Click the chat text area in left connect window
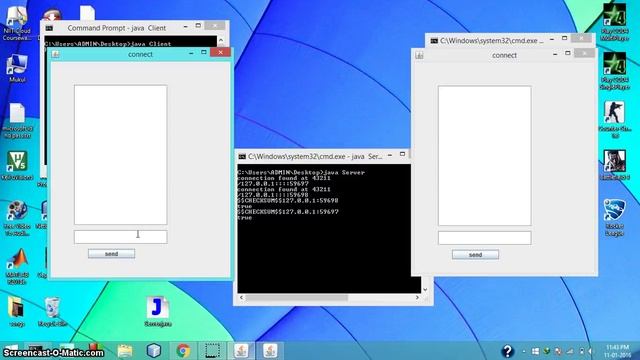Image resolution: width=640 pixels, height=360 pixels. pyautogui.click(x=120, y=155)
